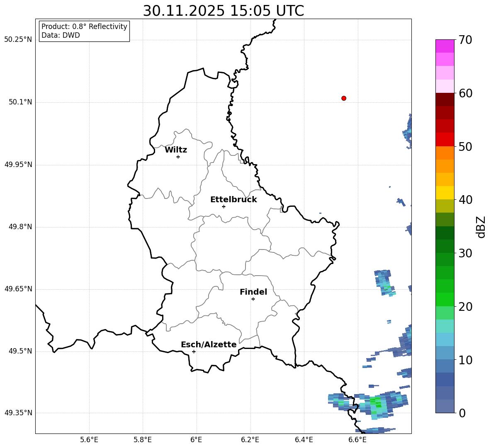Image resolution: width=491 pixels, height=448 pixels.
Task: Click the 5.6°E longitude label
Action: click(89, 440)
